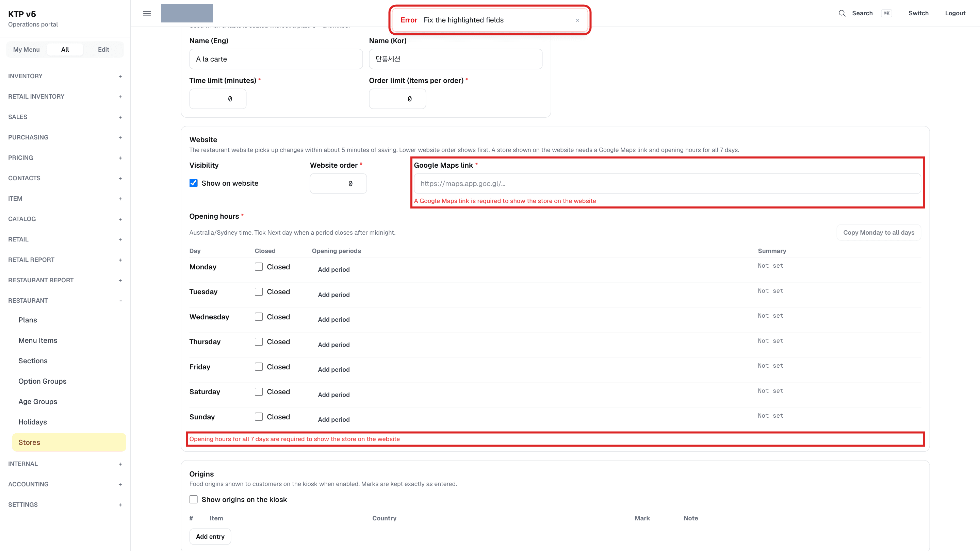The image size is (980, 551).
Task: Click Add entry under Origins
Action: click(x=210, y=537)
